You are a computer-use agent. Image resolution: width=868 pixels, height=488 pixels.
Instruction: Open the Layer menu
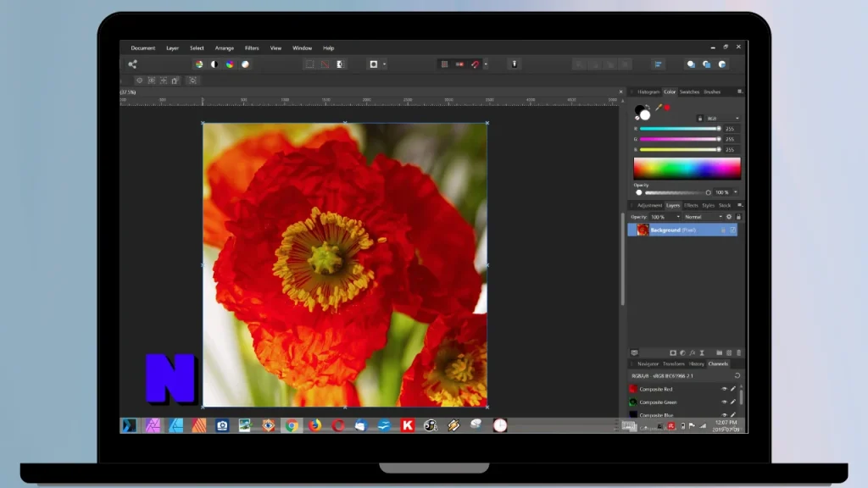pos(172,48)
